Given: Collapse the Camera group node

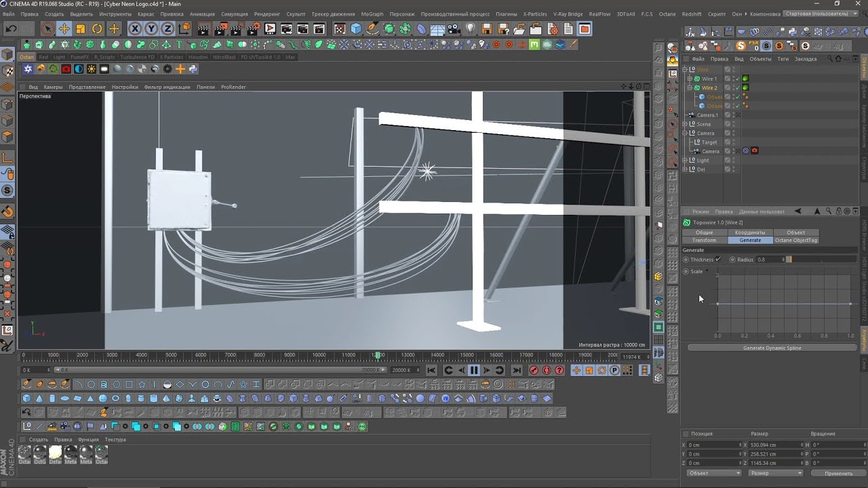Looking at the screenshot, I should point(686,133).
